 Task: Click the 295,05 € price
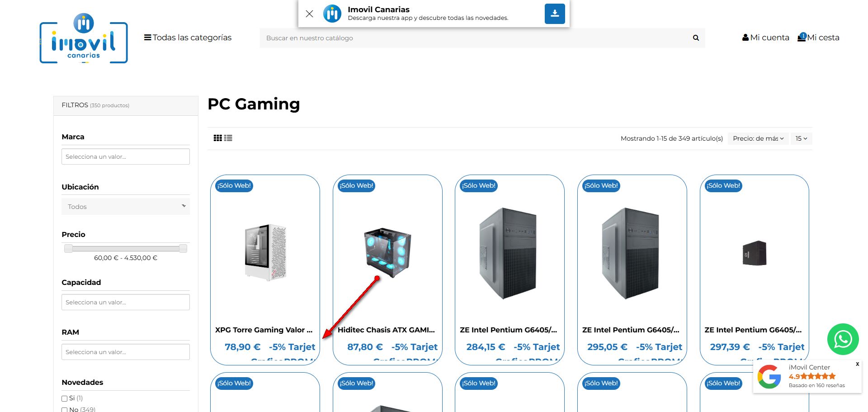pyautogui.click(x=607, y=347)
